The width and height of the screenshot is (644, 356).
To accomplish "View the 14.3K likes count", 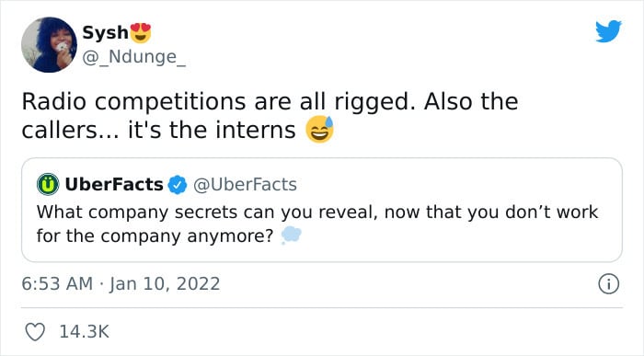I will point(85,332).
